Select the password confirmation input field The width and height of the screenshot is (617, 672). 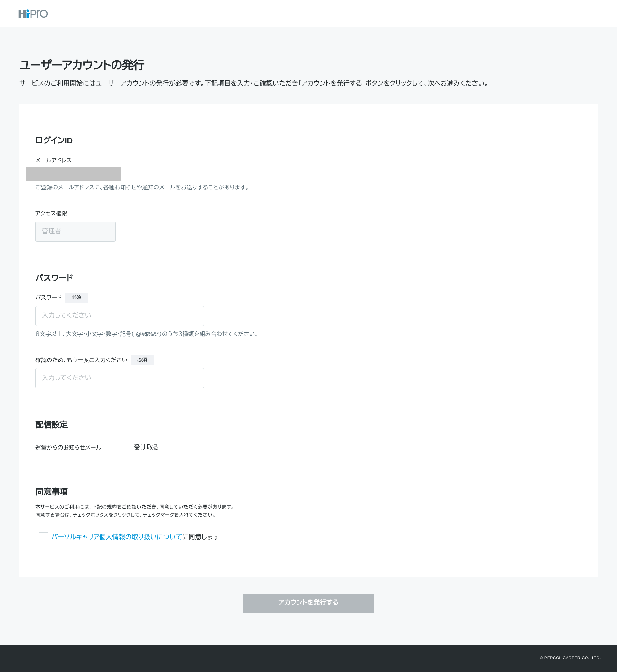tap(119, 378)
